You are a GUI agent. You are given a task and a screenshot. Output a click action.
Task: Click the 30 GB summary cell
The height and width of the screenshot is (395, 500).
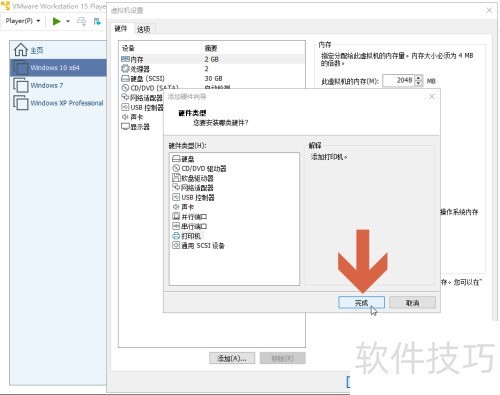coord(213,79)
